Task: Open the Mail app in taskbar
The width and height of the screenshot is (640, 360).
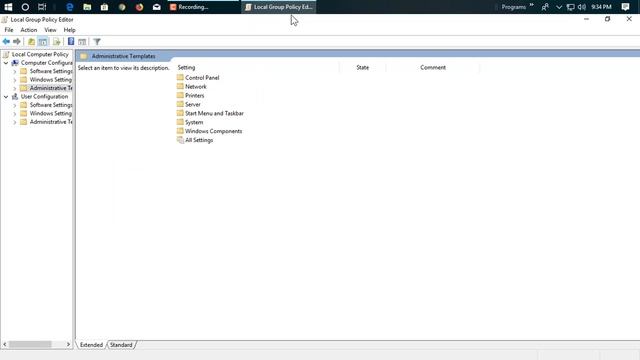Action: 157,7
